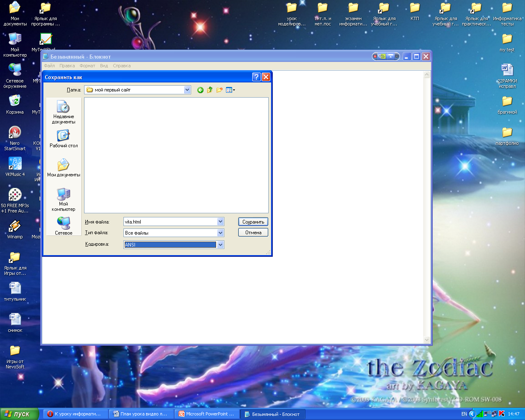Click EN language indicator in tray
This screenshot has width=525, height=420.
tap(464, 414)
